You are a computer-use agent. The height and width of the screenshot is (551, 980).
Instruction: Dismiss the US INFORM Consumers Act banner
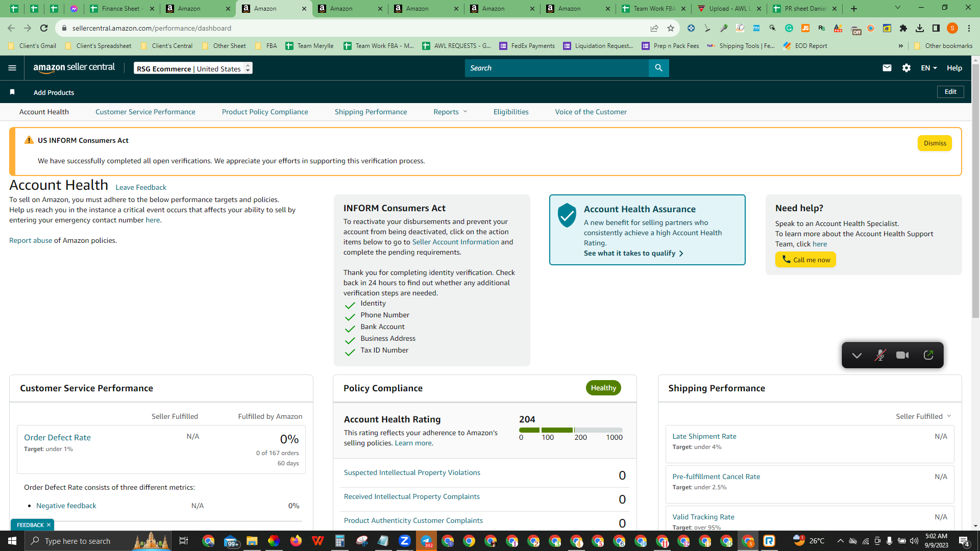pos(935,143)
